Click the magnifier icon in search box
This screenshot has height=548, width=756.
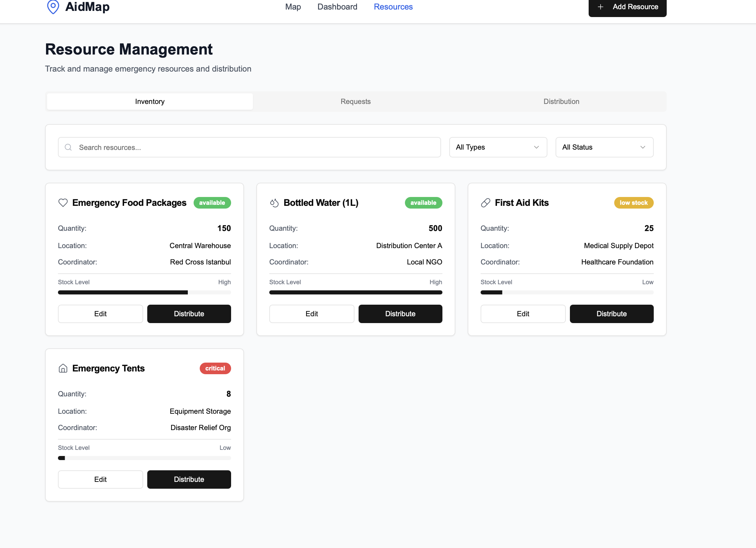[68, 147]
